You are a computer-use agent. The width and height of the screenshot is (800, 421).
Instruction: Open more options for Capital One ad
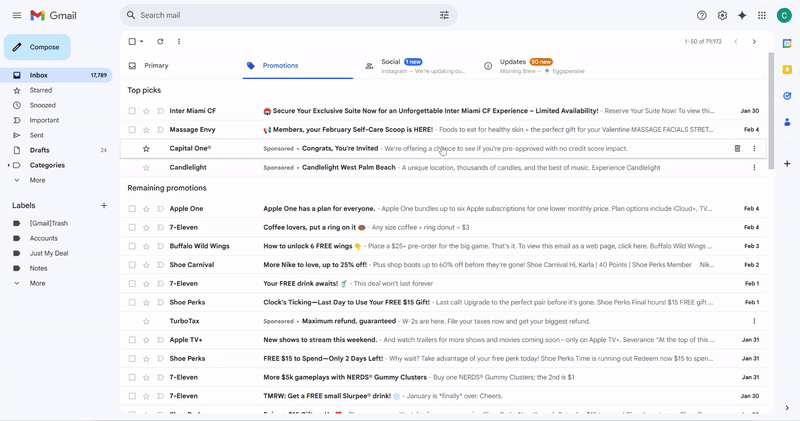coord(754,148)
